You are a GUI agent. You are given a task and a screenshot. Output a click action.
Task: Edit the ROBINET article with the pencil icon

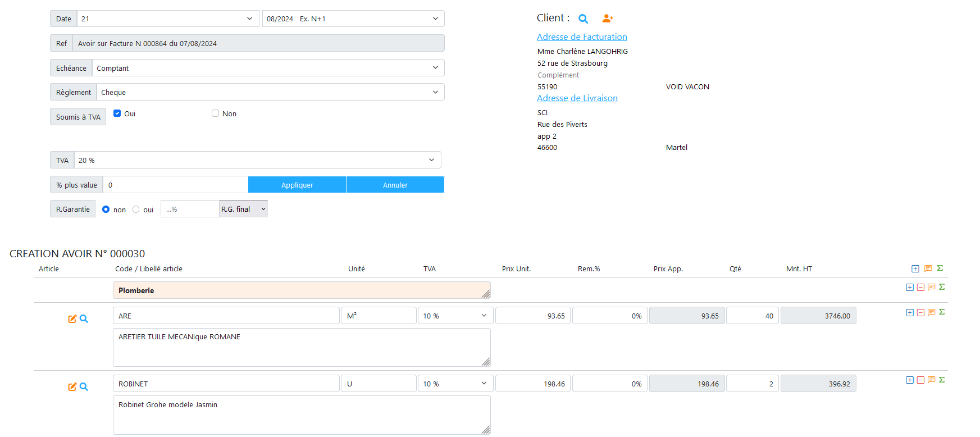point(72,387)
